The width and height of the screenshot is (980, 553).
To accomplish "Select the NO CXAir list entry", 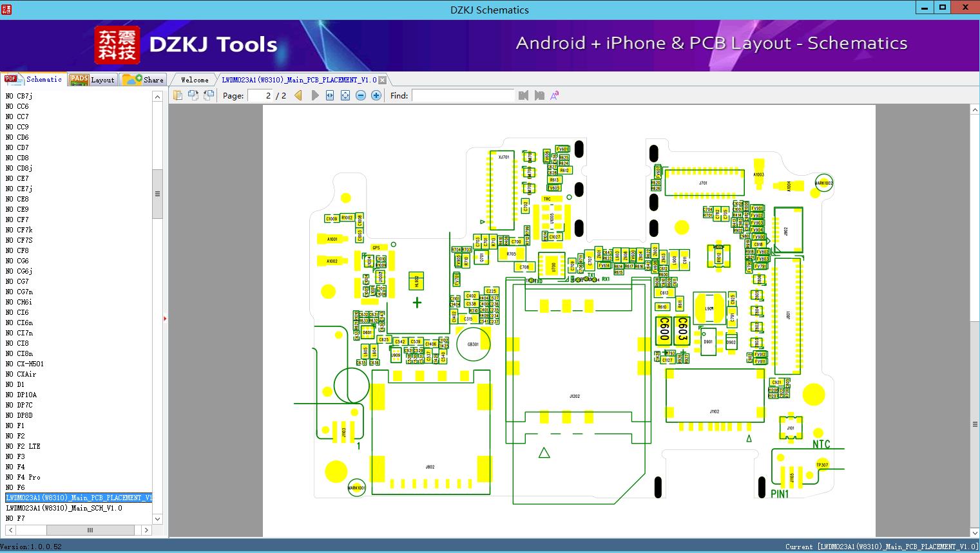I will (21, 374).
